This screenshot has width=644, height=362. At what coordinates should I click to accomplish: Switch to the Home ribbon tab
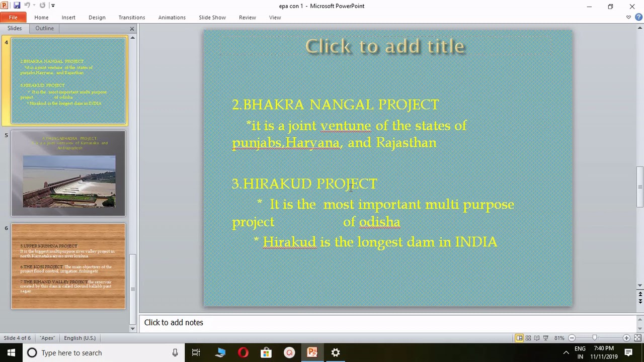point(41,18)
